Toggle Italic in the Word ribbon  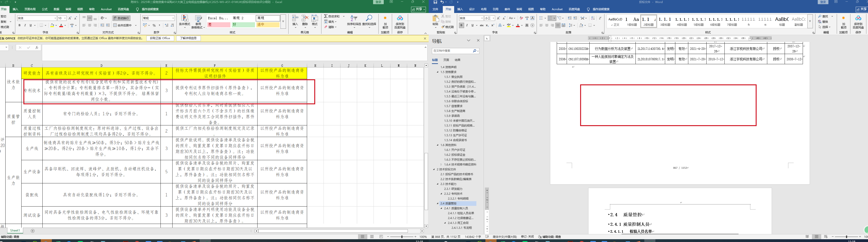pos(467,25)
